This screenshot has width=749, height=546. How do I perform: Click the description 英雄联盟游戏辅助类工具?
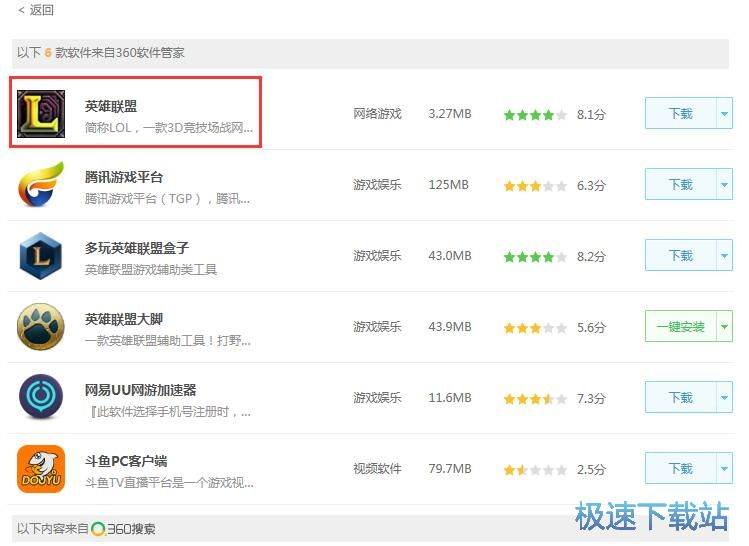click(151, 269)
